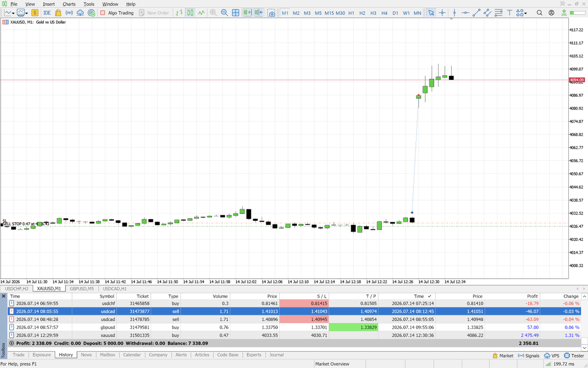The image size is (588, 368).
Task: Click the New Order button
Action: [x=154, y=13]
